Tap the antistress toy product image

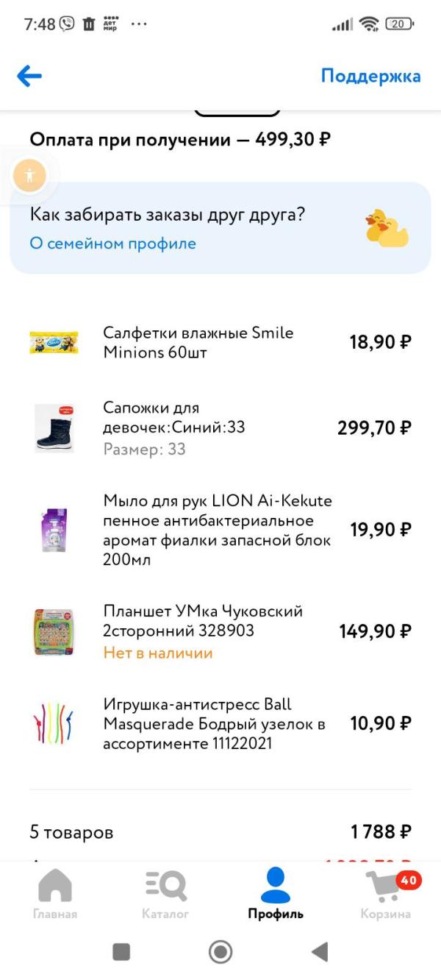tap(54, 724)
